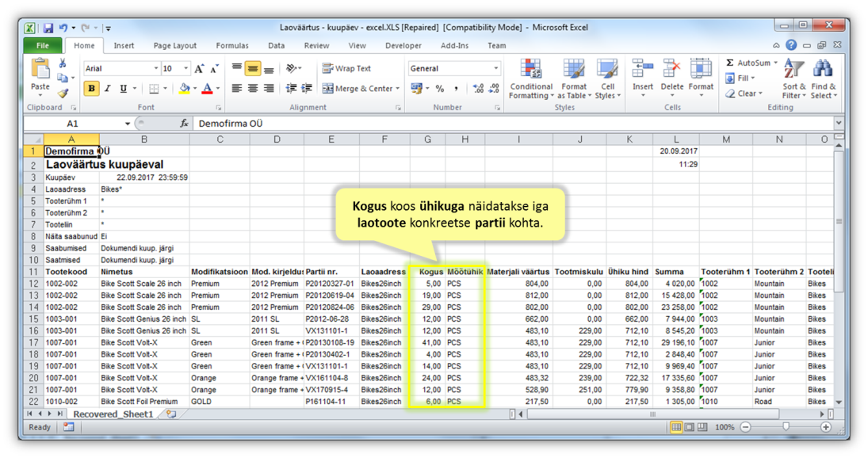Click the zoom slider handle
Image resolution: width=868 pixels, height=458 pixels.
[786, 427]
